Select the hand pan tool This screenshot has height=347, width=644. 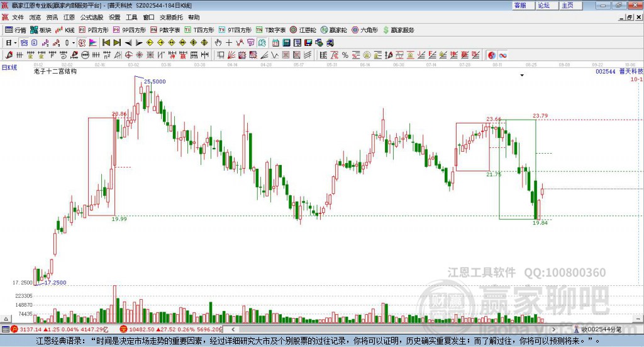pyautogui.click(x=218, y=43)
